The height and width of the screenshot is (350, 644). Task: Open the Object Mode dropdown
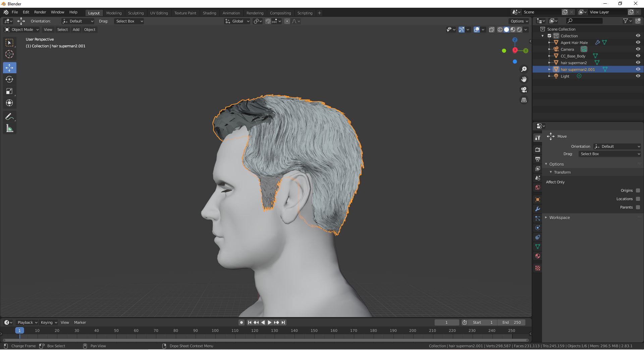(22, 30)
